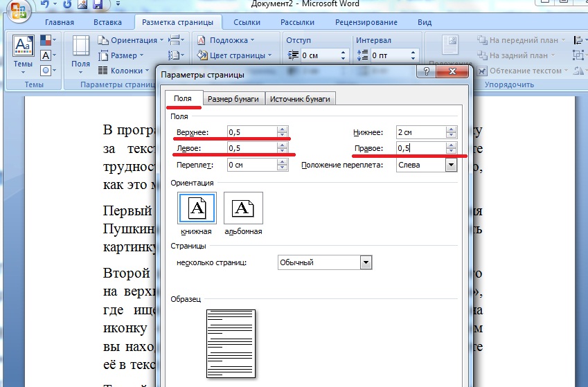The height and width of the screenshot is (387, 588).
Task: Open Обтекание текстом text wrapping
Action: pos(522,71)
